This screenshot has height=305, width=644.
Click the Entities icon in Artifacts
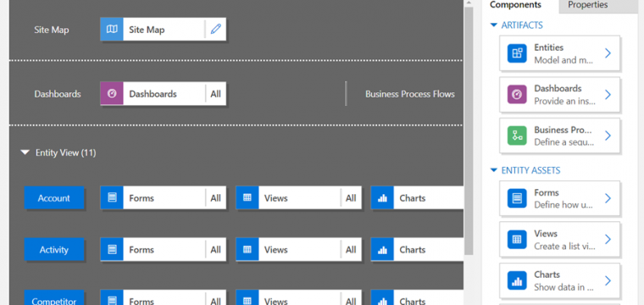point(517,53)
